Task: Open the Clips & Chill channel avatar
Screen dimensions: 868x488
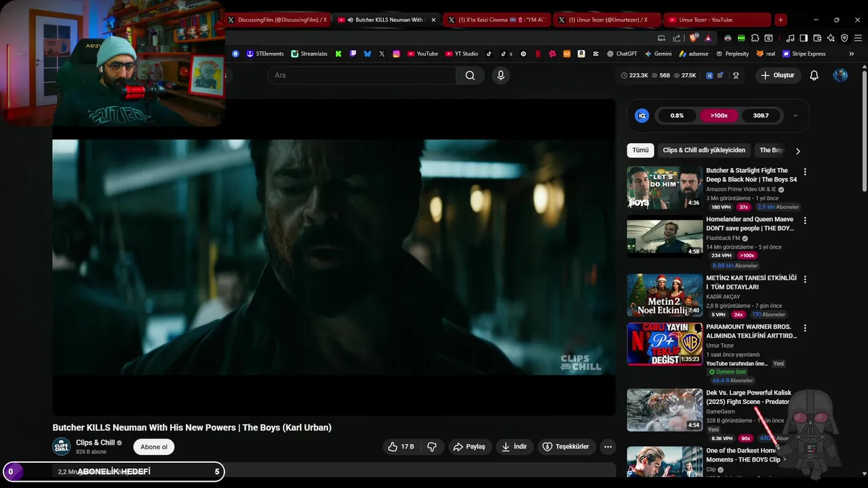Action: coord(62,447)
